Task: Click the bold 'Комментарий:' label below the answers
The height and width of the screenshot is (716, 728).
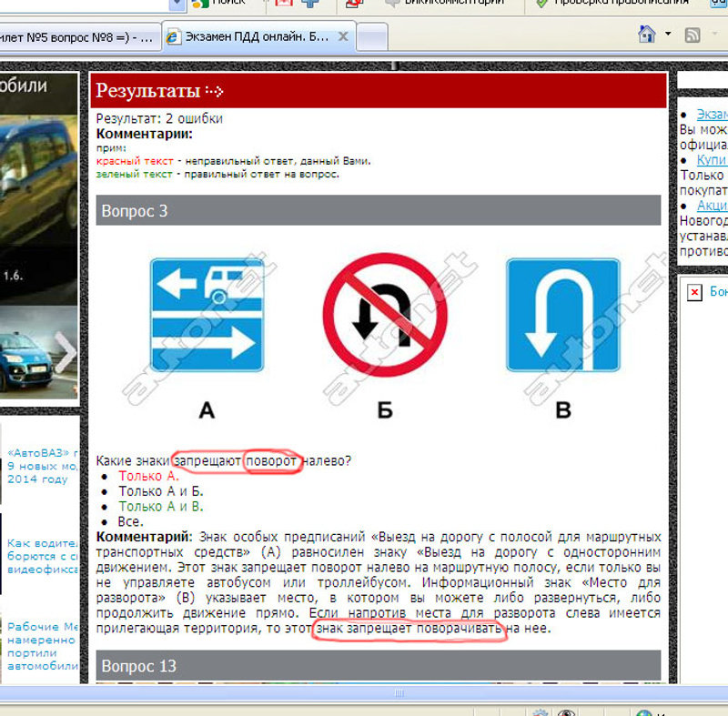Action: tap(144, 537)
